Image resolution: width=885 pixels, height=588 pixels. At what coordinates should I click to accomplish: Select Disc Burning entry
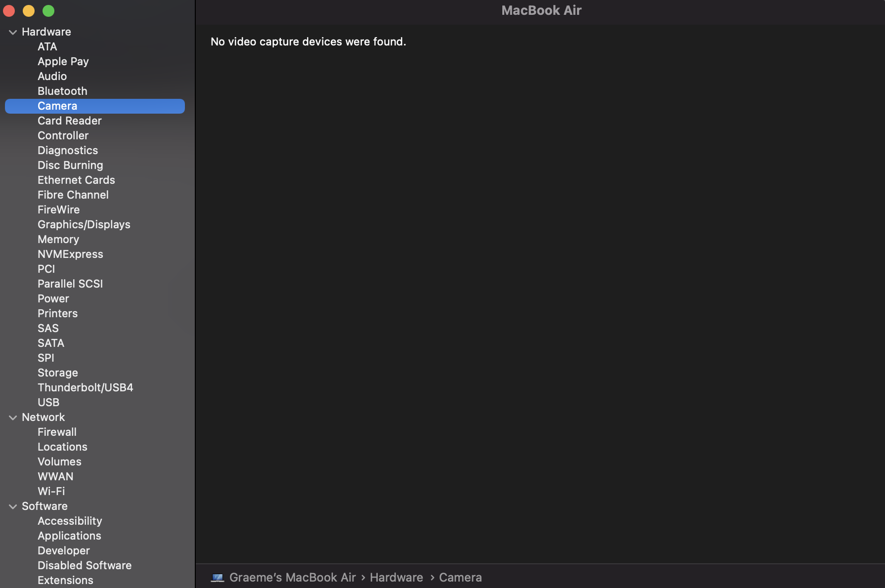point(70,165)
